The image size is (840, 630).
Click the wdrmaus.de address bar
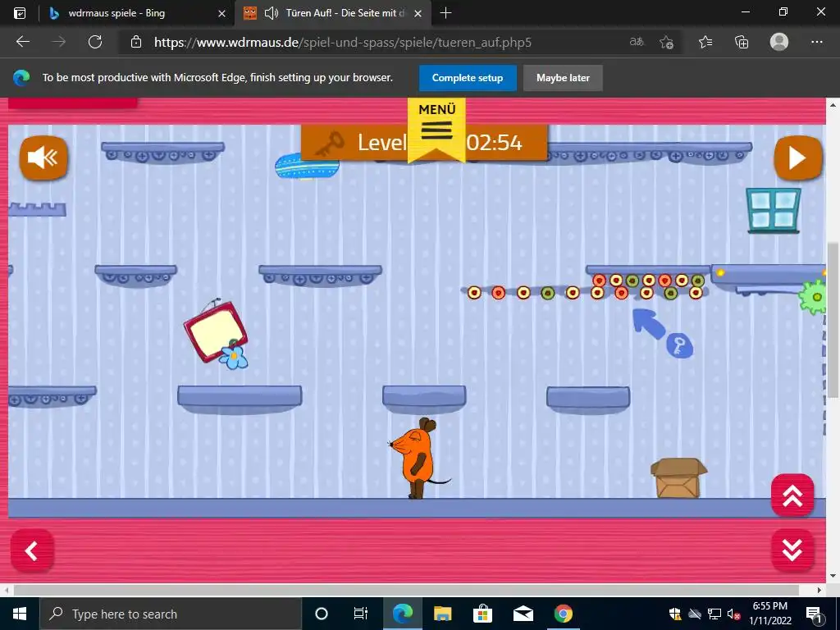tap(343, 43)
